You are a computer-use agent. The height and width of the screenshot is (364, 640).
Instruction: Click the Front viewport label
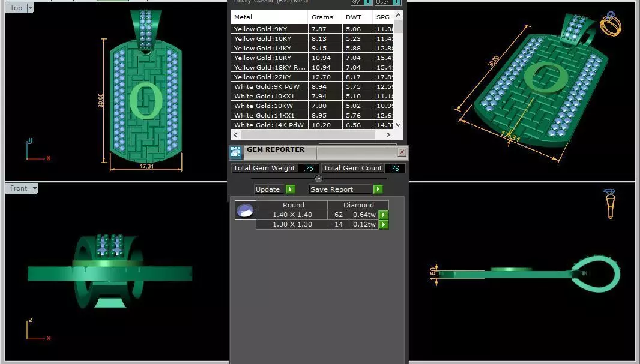(19, 188)
